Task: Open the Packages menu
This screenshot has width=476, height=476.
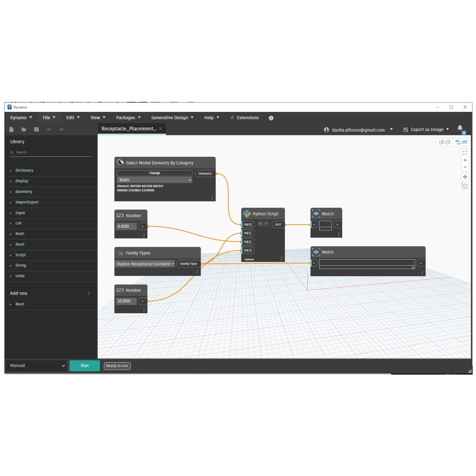Action: tap(128, 118)
